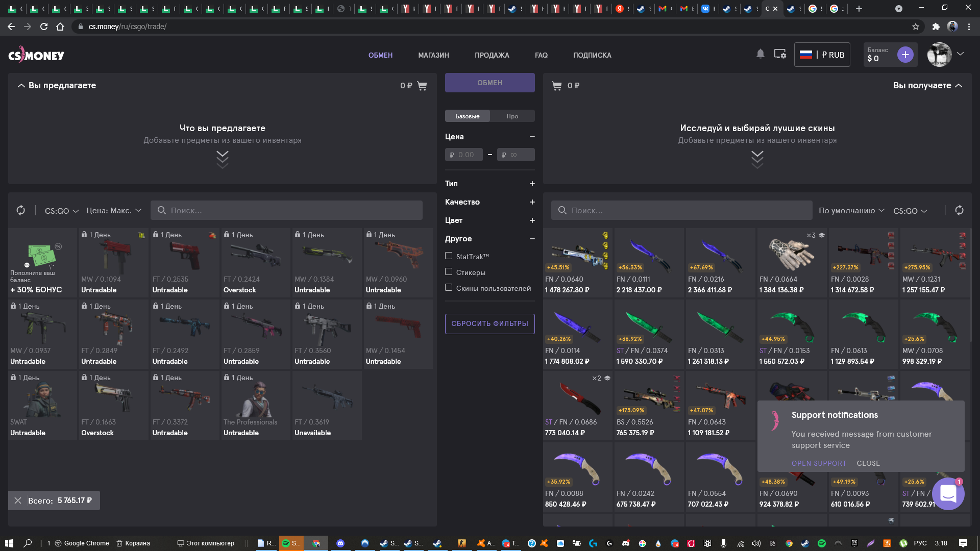This screenshot has width=980, height=551.
Task: Open the Цена: Макс. sort dropdown
Action: tap(113, 211)
